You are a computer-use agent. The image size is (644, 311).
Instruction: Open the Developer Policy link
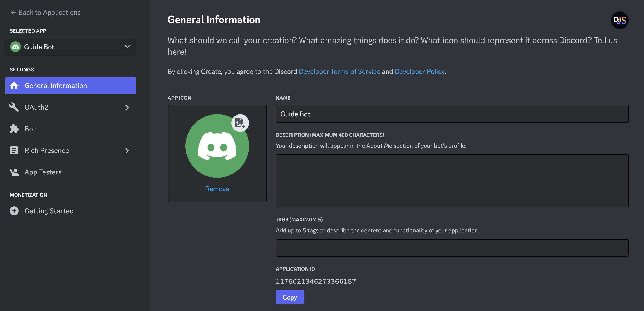tap(419, 71)
